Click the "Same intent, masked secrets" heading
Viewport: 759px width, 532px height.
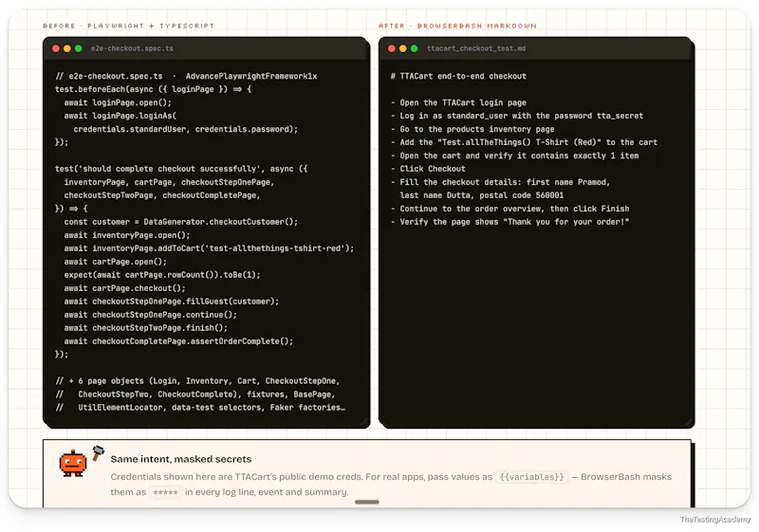[181, 459]
